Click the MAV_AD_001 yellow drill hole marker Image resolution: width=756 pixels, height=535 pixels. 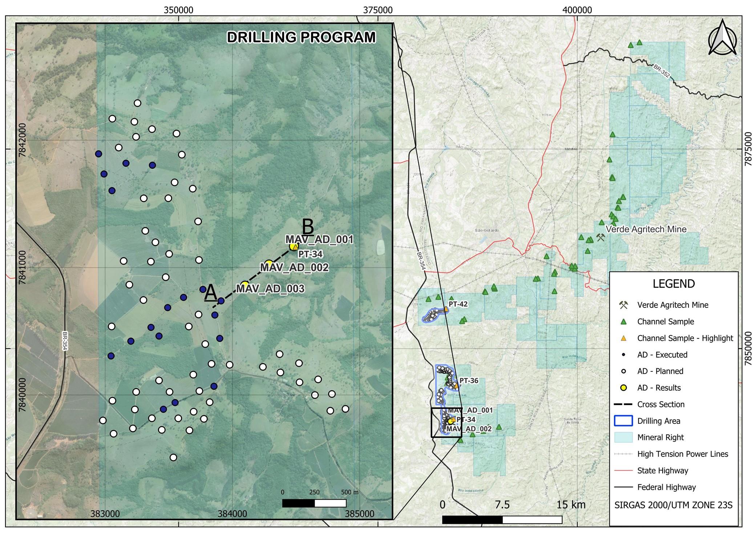(293, 247)
